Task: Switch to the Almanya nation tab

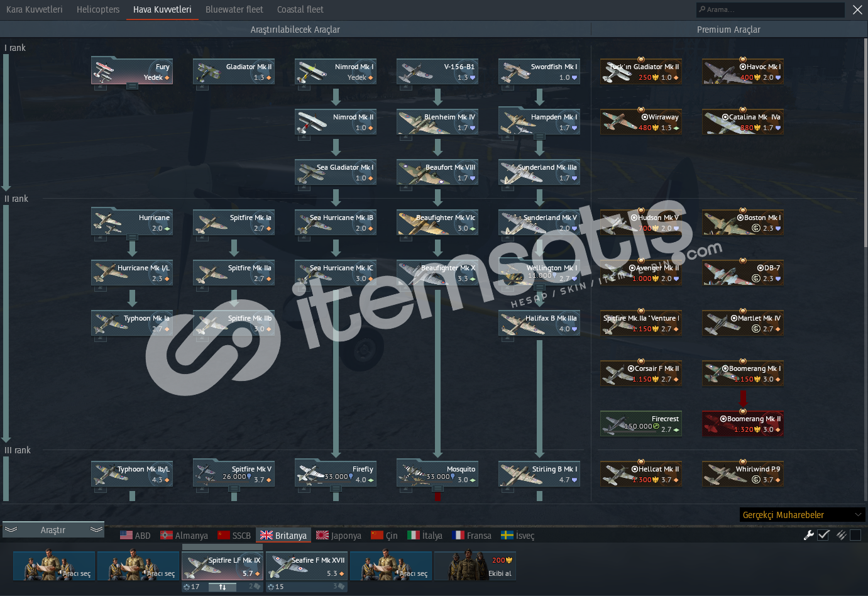Action: click(x=184, y=536)
